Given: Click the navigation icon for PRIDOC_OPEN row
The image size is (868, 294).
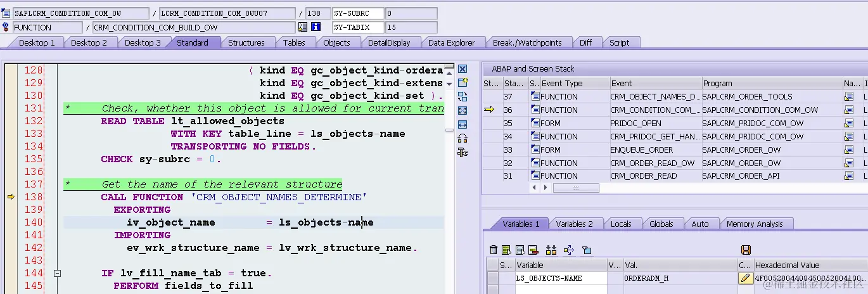Looking at the screenshot, I should tap(848, 124).
